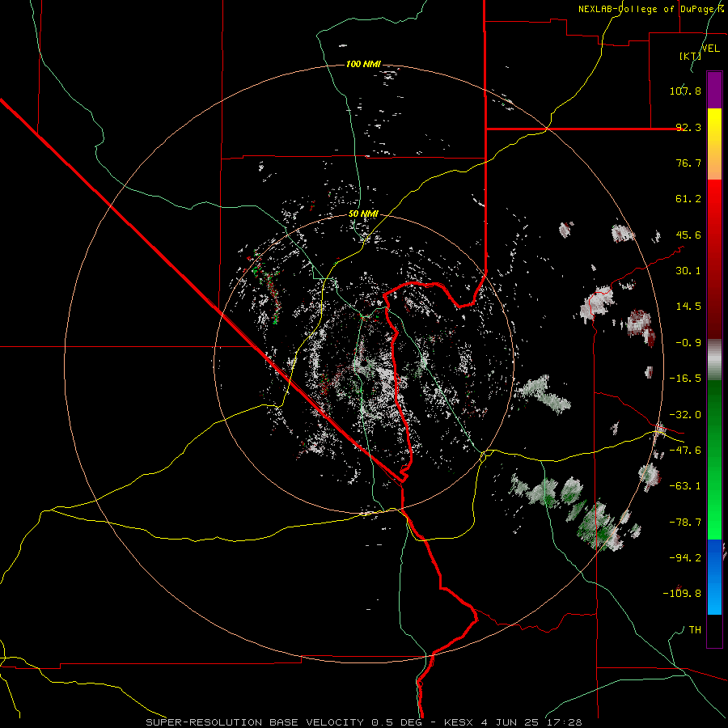This screenshot has height=728, width=728.
Task: Click the 76.7 value on velocity scale
Action: click(688, 163)
